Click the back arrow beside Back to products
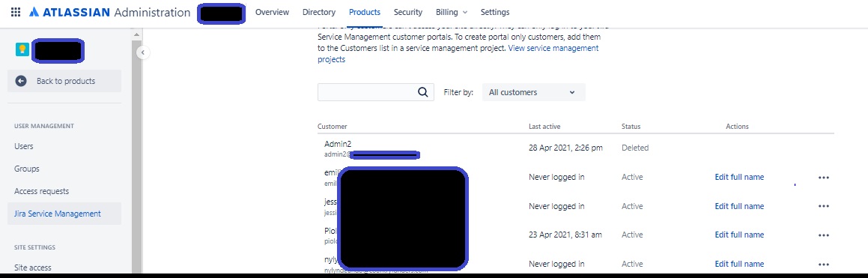Screen dimensions: 868x278 (21, 81)
